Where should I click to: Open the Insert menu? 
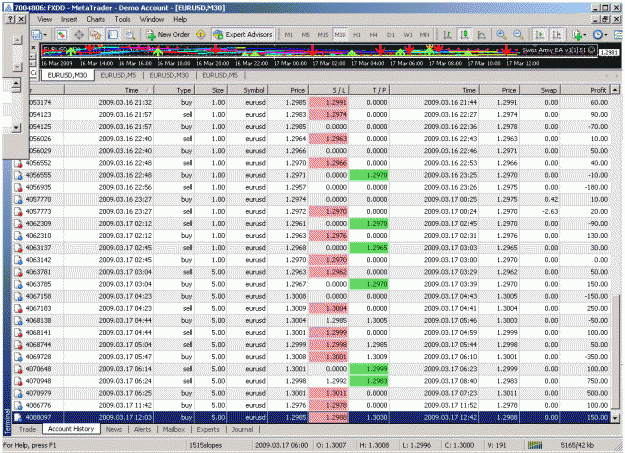pos(69,19)
